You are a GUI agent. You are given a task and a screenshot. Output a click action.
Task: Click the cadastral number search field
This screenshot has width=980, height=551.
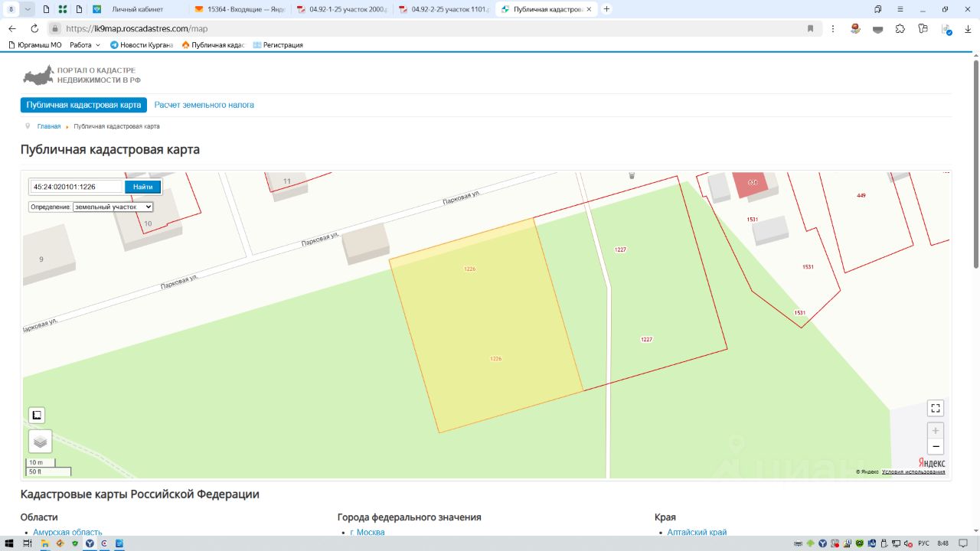click(77, 187)
